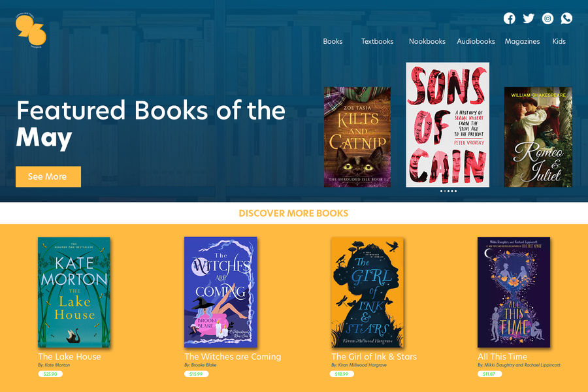Open the Instagram icon
Screen dimensions: 588x392
pos(547,18)
